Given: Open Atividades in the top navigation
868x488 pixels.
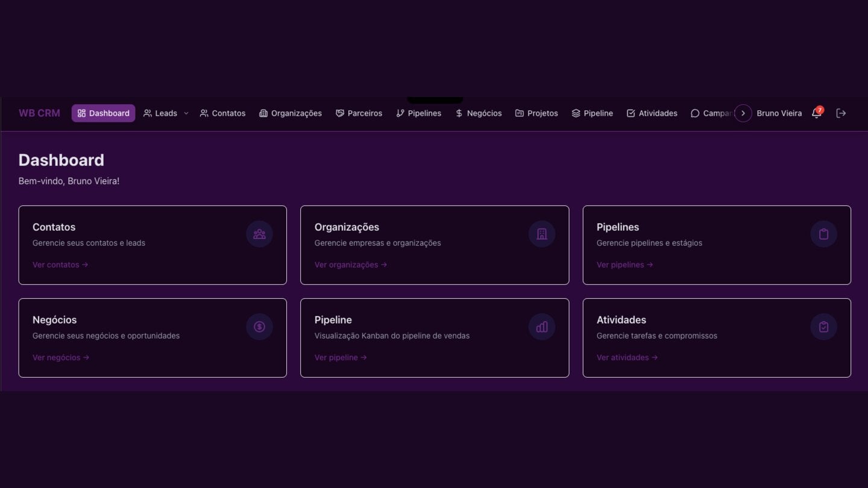Looking at the screenshot, I should coord(652,113).
